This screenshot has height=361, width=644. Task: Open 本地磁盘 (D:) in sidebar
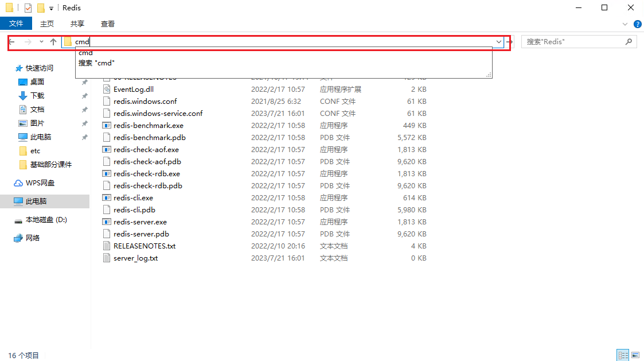coord(46,220)
